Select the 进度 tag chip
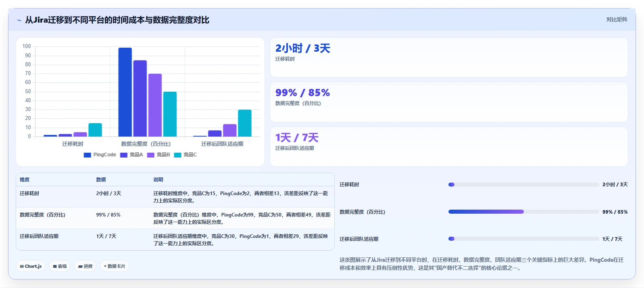The height and width of the screenshot is (288, 644). point(85,266)
